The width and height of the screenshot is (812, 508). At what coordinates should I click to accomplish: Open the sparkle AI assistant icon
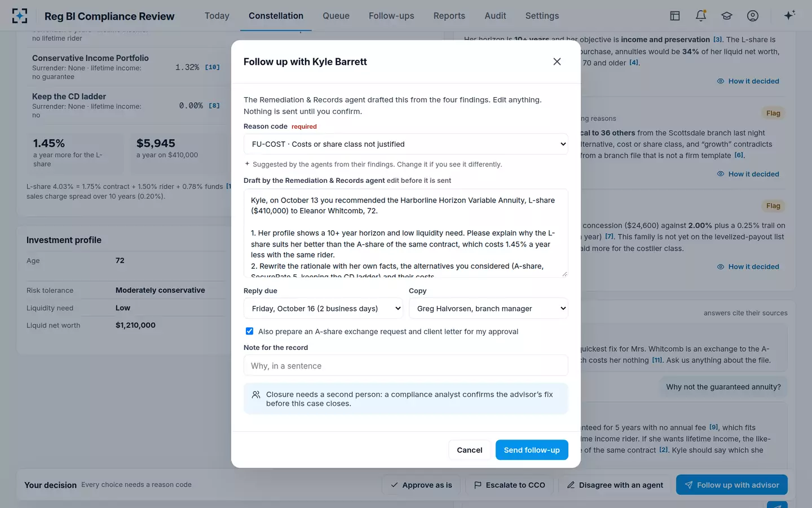(789, 15)
